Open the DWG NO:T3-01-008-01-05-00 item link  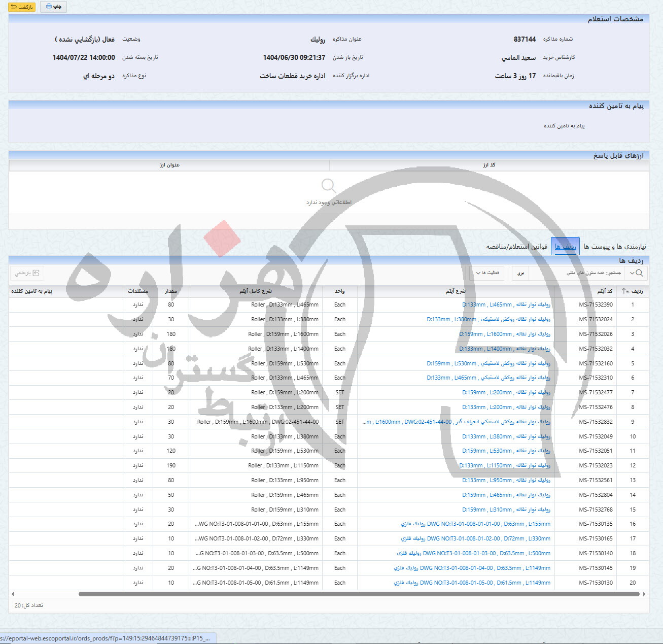[472, 583]
